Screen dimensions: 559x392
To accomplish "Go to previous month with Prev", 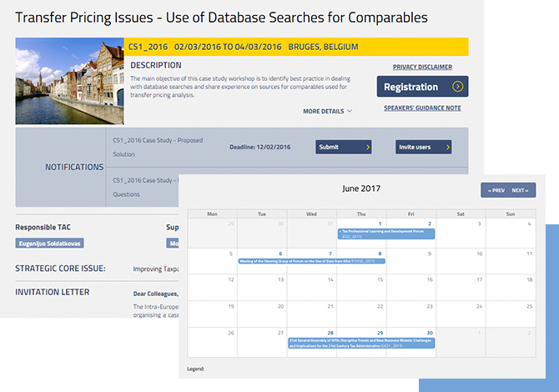I will 496,190.
